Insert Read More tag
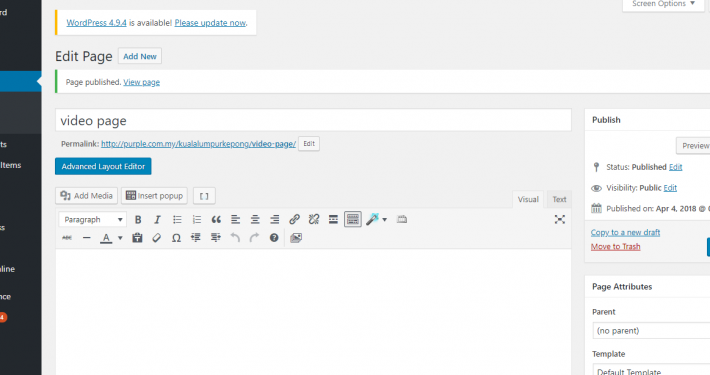The height and width of the screenshot is (375, 710). tap(333, 220)
